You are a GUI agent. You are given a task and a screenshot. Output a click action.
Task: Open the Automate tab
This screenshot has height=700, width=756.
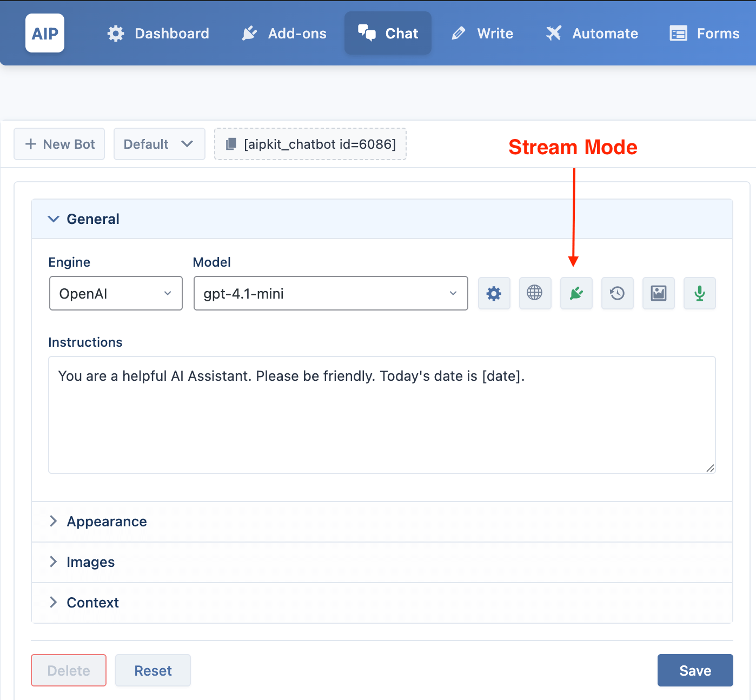pyautogui.click(x=592, y=34)
